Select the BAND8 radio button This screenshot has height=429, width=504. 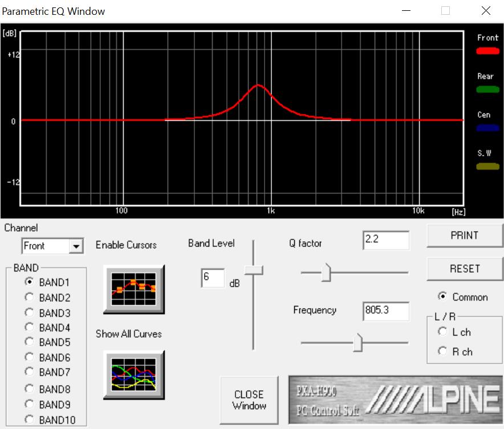click(x=29, y=388)
